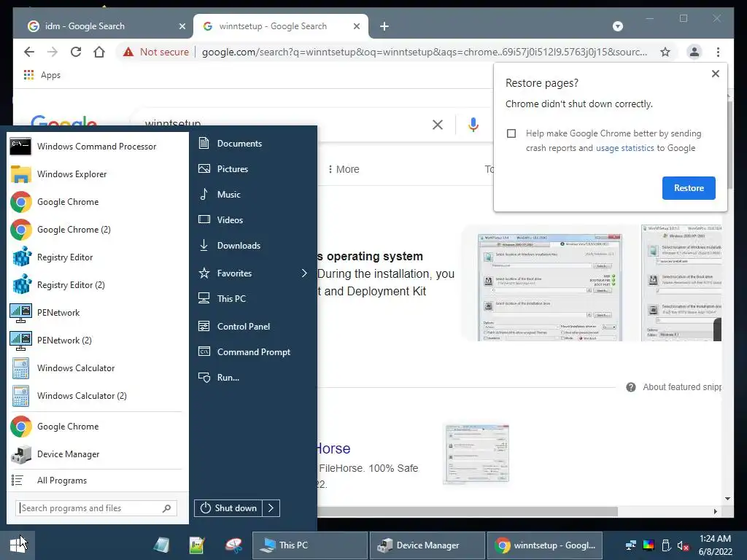Close the winntsetup Google Search tab
Image resolution: width=747 pixels, height=560 pixels.
tap(356, 26)
